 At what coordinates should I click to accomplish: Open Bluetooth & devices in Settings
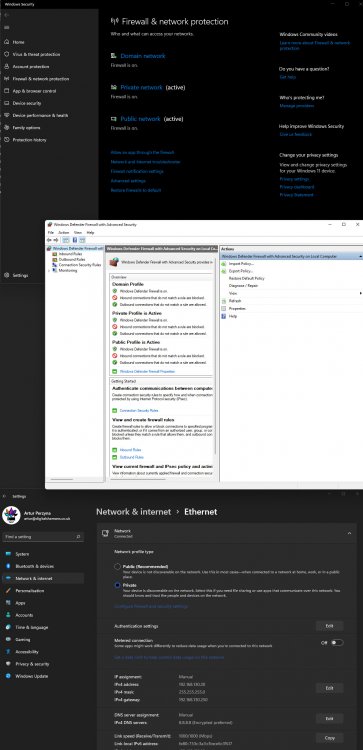(x=34, y=566)
